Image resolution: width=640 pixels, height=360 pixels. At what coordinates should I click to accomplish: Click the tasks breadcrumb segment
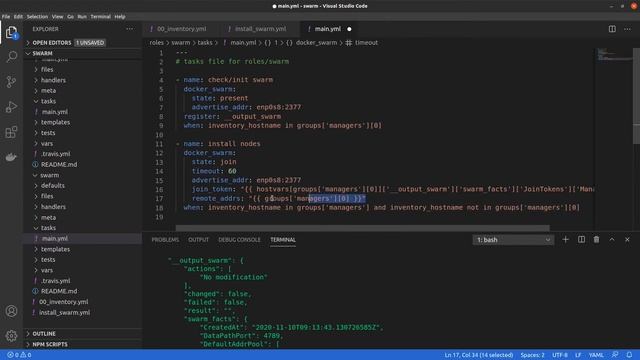point(205,43)
